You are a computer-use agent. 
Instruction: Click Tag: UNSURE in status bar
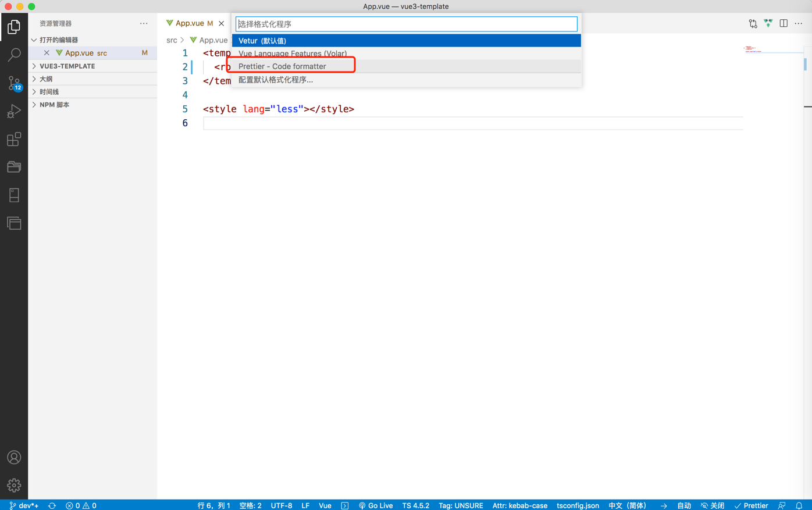[461, 505]
